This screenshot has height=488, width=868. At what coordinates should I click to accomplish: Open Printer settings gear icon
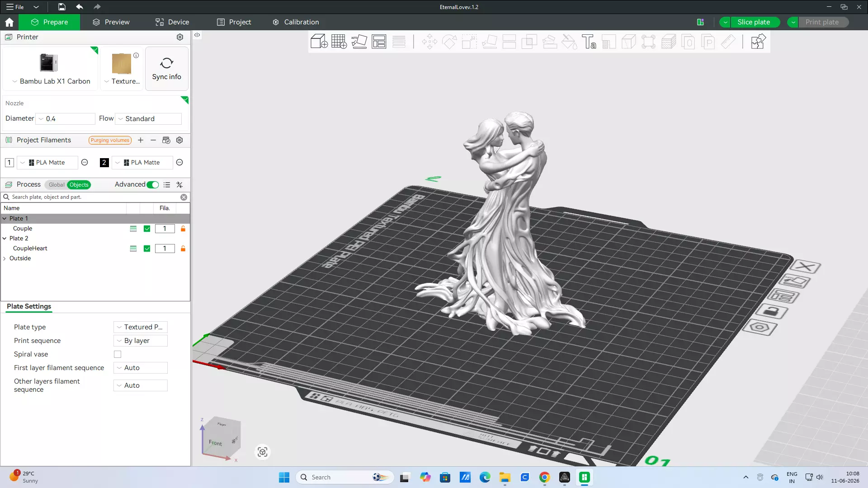[x=180, y=37]
